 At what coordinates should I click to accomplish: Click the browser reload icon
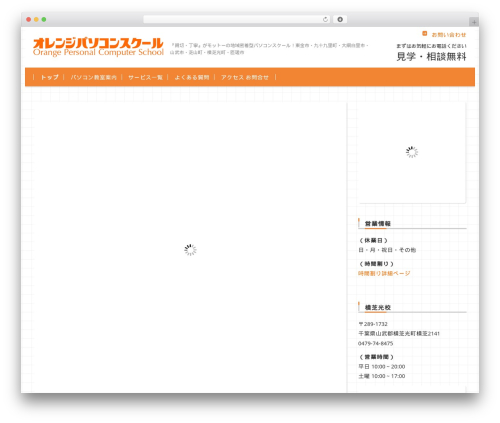coord(325,20)
